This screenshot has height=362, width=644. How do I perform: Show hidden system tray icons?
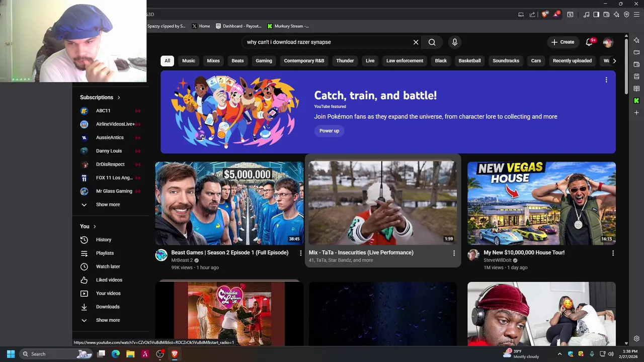(559, 354)
